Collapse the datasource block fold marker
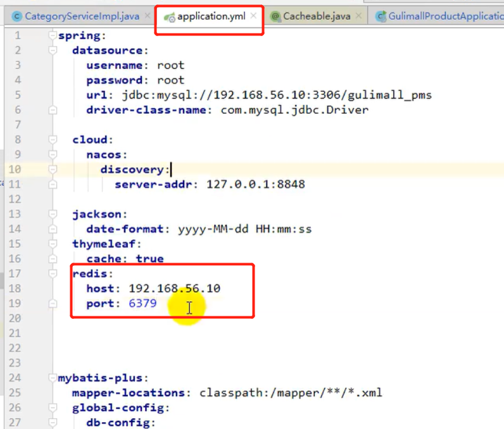504x429 pixels. [x=53, y=50]
